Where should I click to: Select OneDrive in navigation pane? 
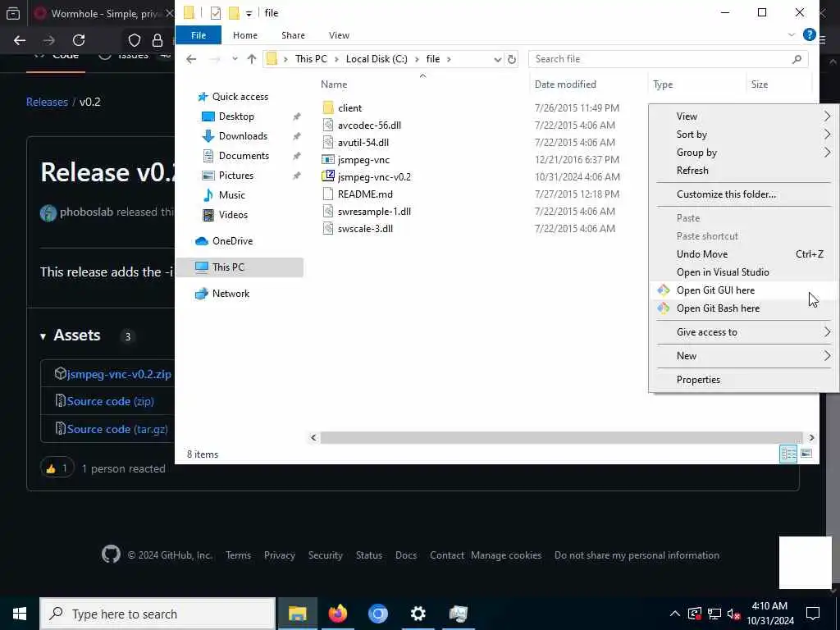pyautogui.click(x=232, y=241)
